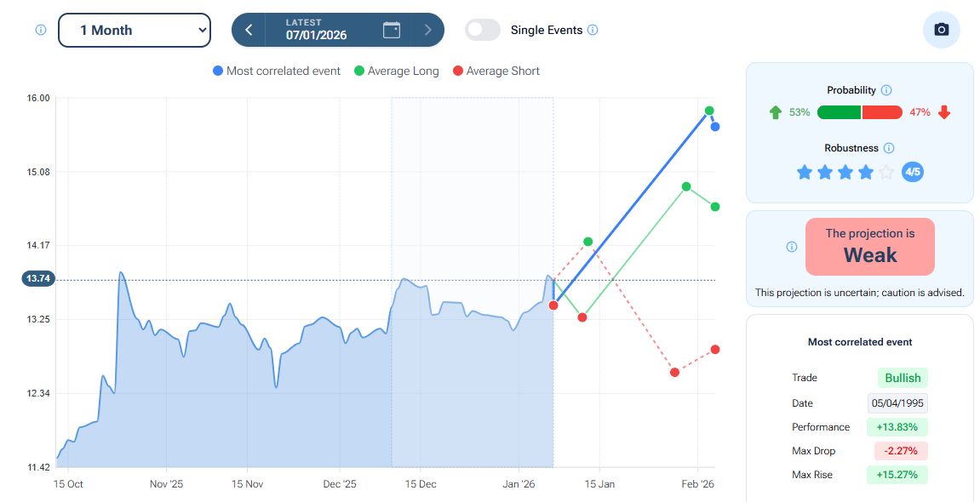Go to next date with right chevron

coord(427,30)
